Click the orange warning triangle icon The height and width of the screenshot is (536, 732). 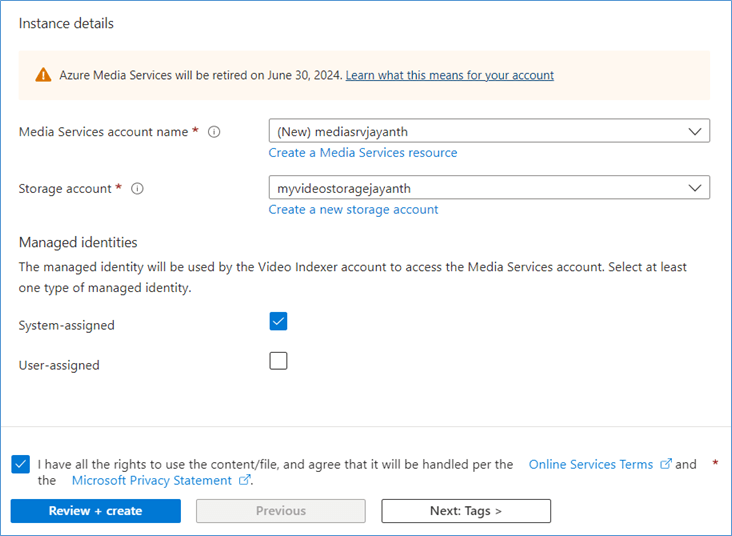pyautogui.click(x=43, y=75)
